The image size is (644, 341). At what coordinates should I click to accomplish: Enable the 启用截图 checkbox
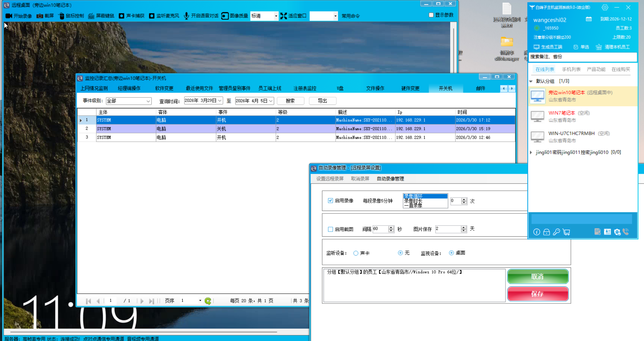pos(330,229)
